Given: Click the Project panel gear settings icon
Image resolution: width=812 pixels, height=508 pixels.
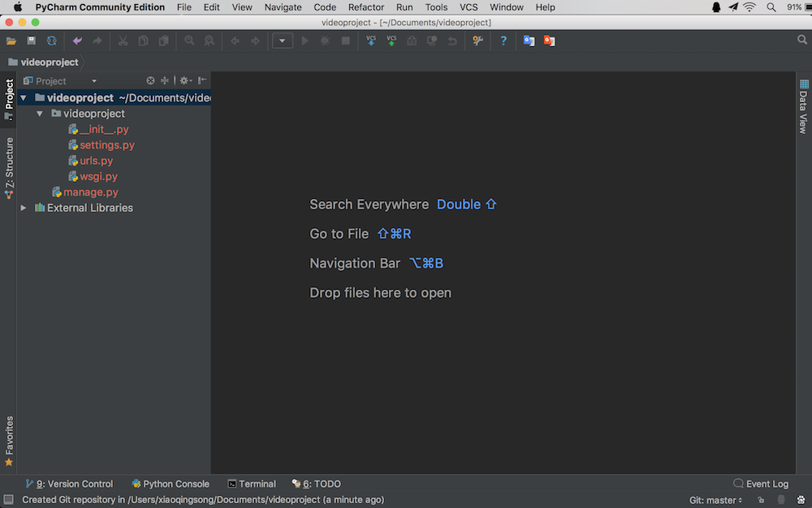Looking at the screenshot, I should point(185,80).
